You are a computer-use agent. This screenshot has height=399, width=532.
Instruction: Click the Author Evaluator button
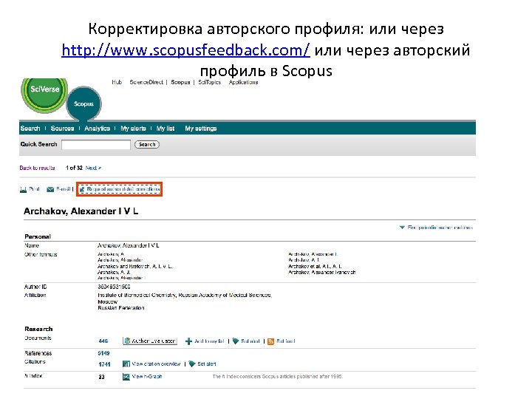(x=149, y=341)
